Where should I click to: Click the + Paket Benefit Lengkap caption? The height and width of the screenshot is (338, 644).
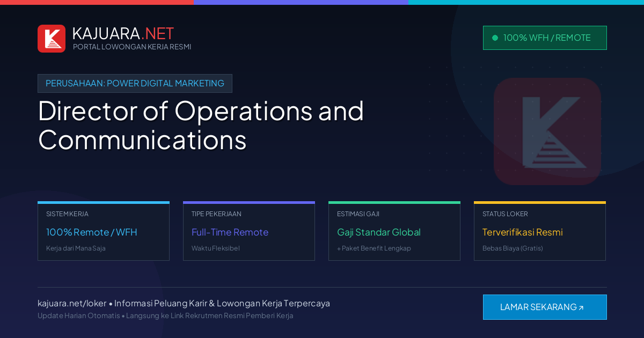(374, 248)
